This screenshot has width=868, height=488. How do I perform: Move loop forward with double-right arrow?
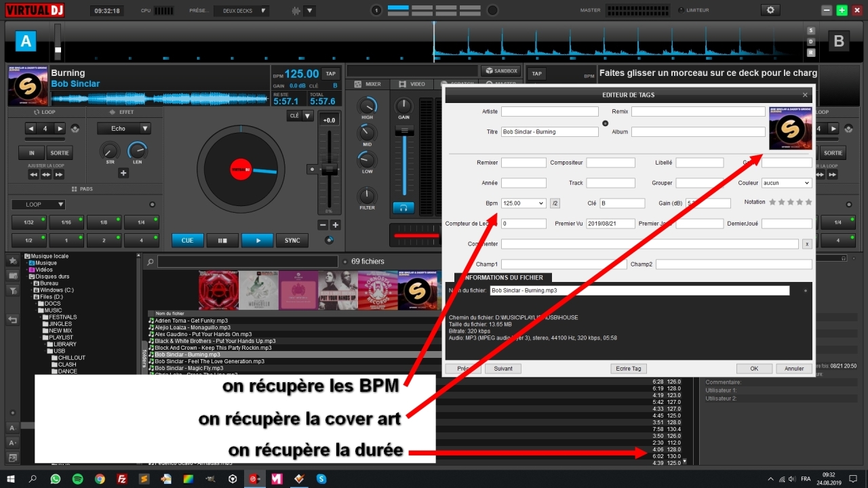(x=59, y=174)
